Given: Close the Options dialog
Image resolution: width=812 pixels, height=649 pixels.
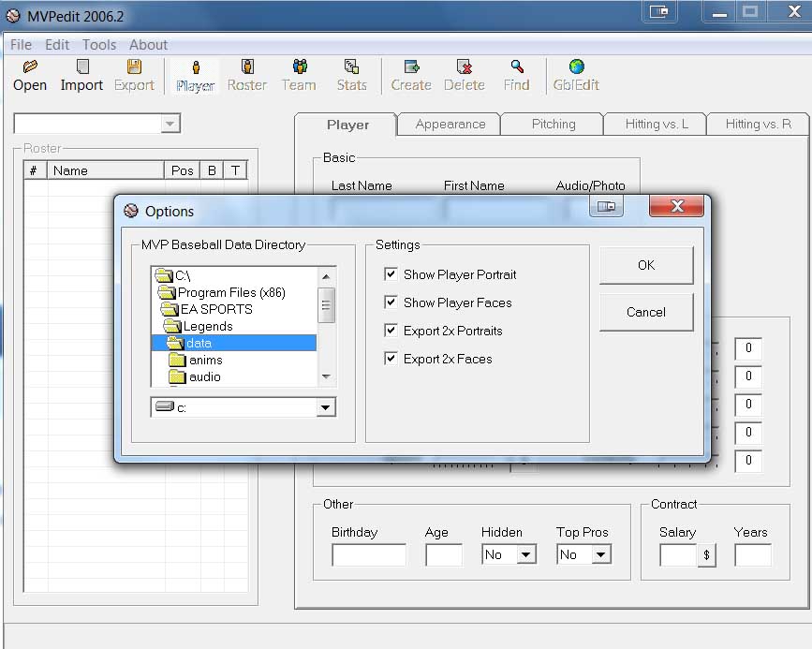Looking at the screenshot, I should (x=677, y=206).
